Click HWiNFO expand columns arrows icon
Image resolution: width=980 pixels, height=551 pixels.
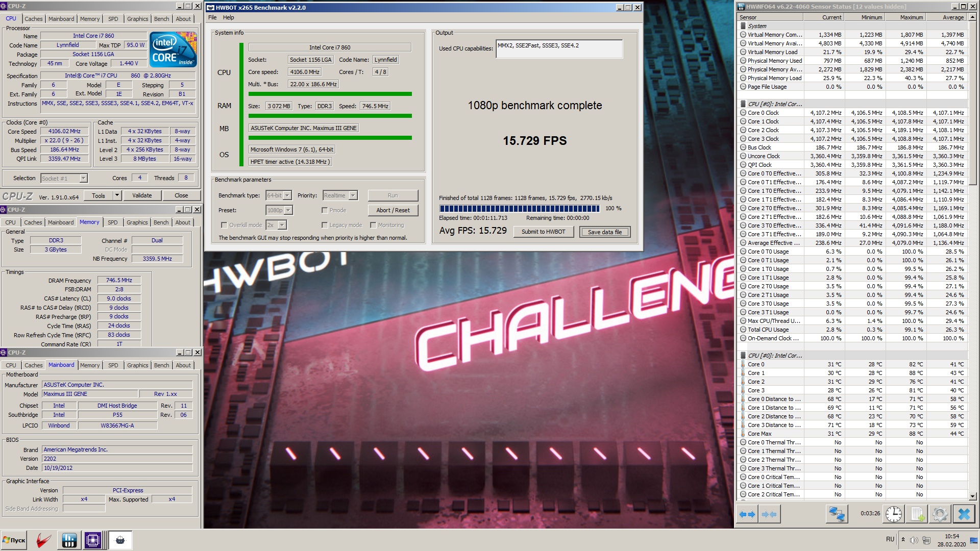pos(747,514)
